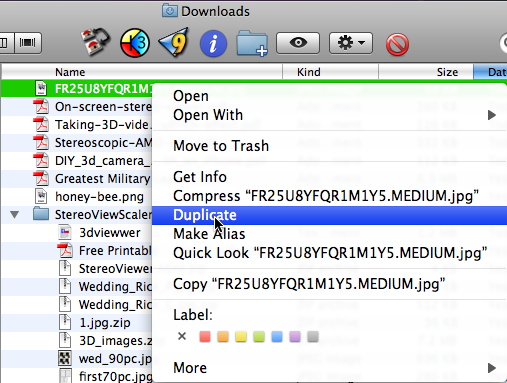Collapse the StereoViewScaler folder triangle

pyautogui.click(x=14, y=215)
